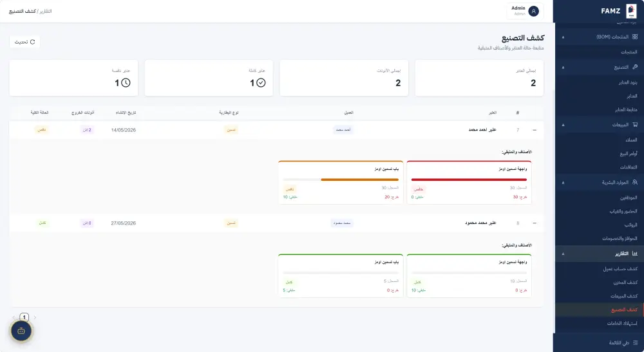Screen dimensions: 644x352
Task: Click التقارير in the breadcrumb
Action: (x=45, y=11)
